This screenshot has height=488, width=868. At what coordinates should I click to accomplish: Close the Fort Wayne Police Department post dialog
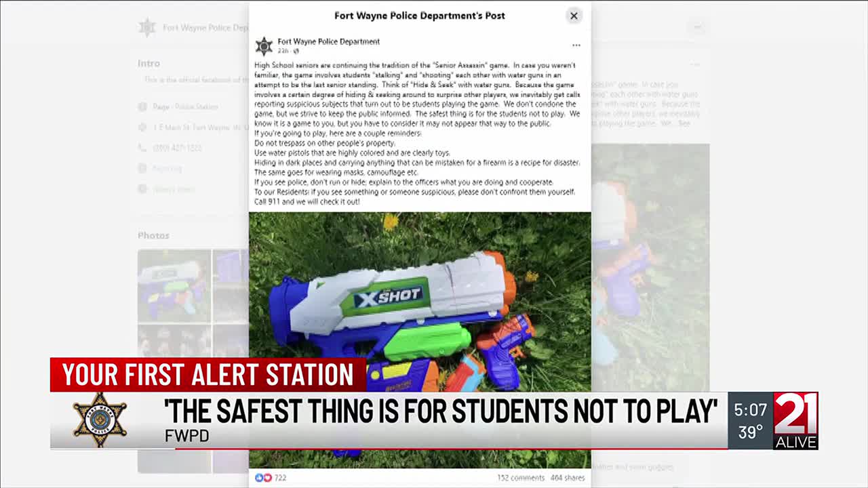click(574, 16)
